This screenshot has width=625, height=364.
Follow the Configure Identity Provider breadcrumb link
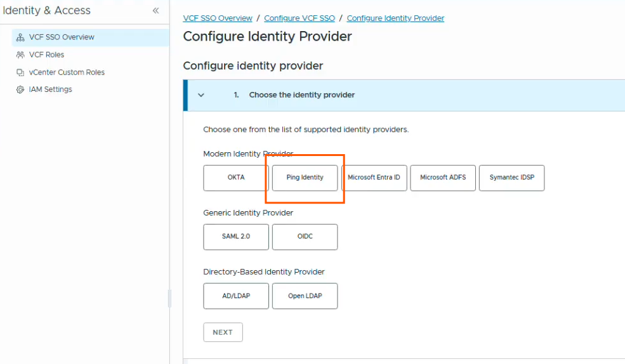pos(395,18)
